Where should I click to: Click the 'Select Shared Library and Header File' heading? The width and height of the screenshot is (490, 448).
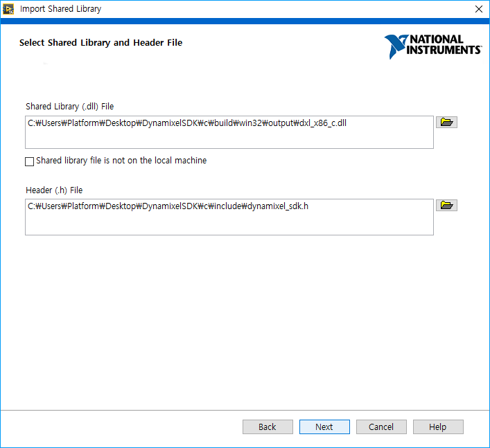(101, 43)
